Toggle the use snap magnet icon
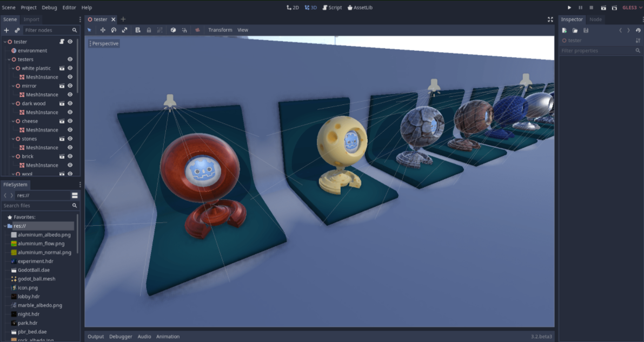Screen dimensions: 644x342 184,30
